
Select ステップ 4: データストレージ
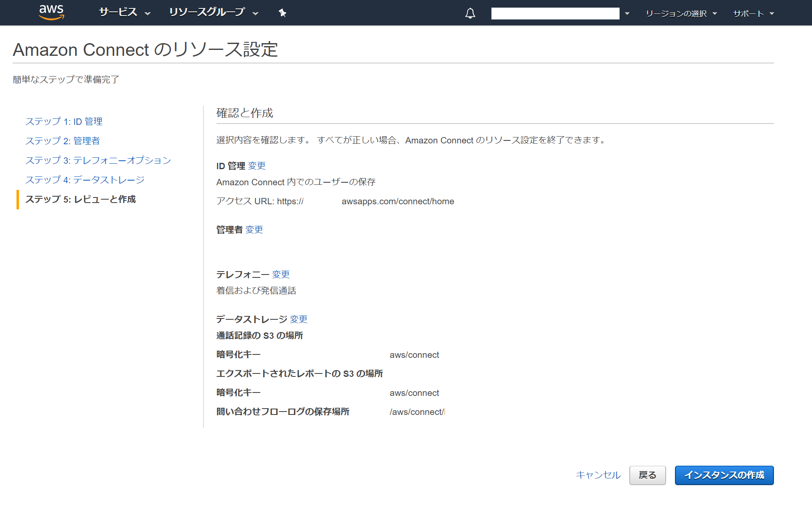coord(85,180)
